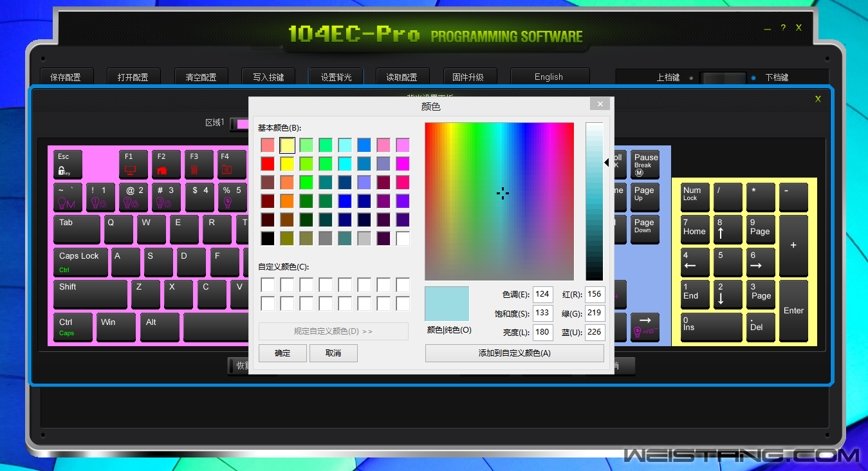Pick the selected light yellow basic color swatch
868x471 pixels.
click(287, 145)
